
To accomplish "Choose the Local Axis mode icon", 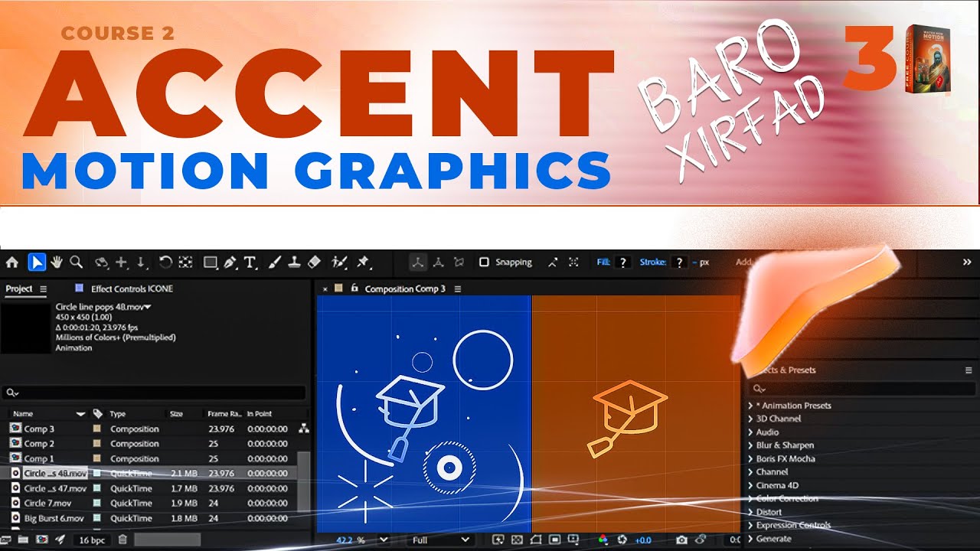I will coord(418,262).
